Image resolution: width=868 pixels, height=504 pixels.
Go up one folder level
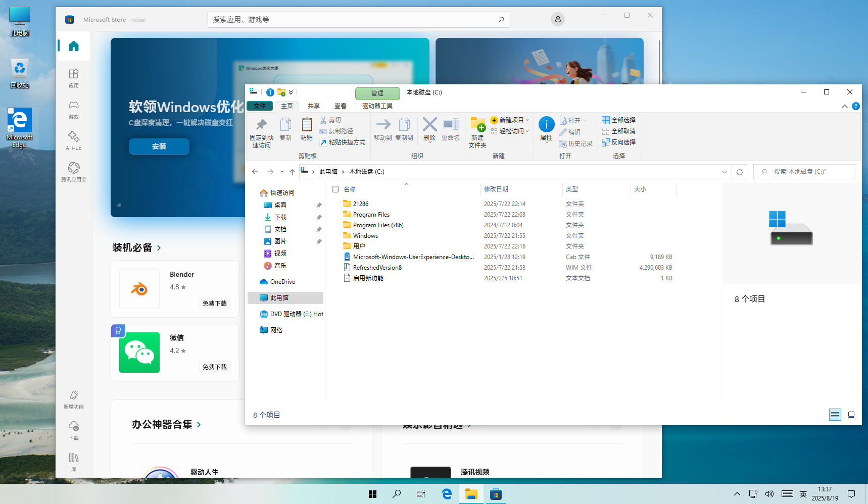[x=292, y=172]
